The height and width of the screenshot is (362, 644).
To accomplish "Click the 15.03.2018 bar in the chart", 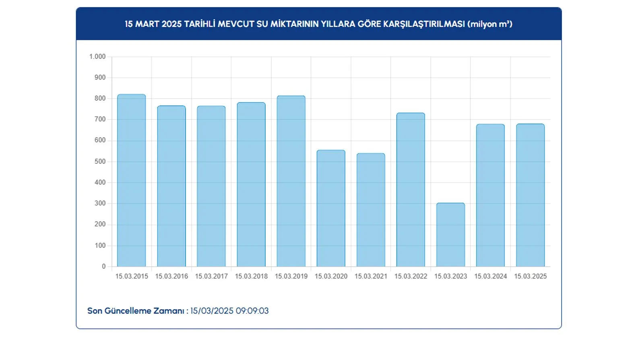I will (251, 185).
